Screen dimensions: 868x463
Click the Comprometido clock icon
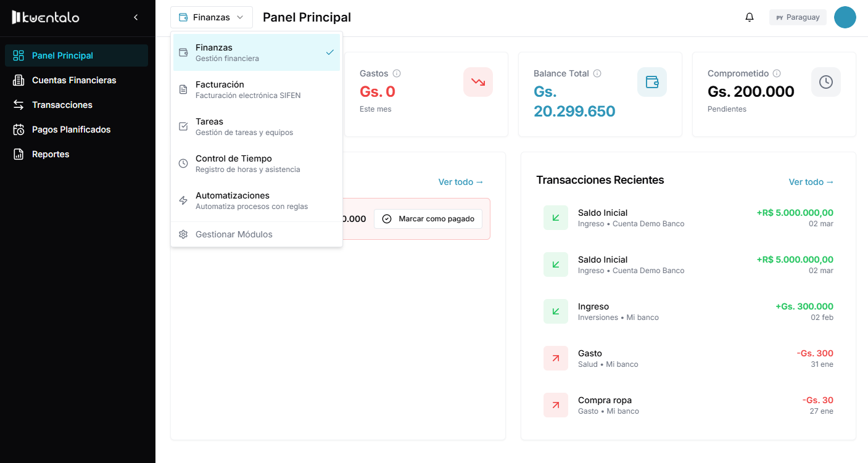click(x=825, y=82)
